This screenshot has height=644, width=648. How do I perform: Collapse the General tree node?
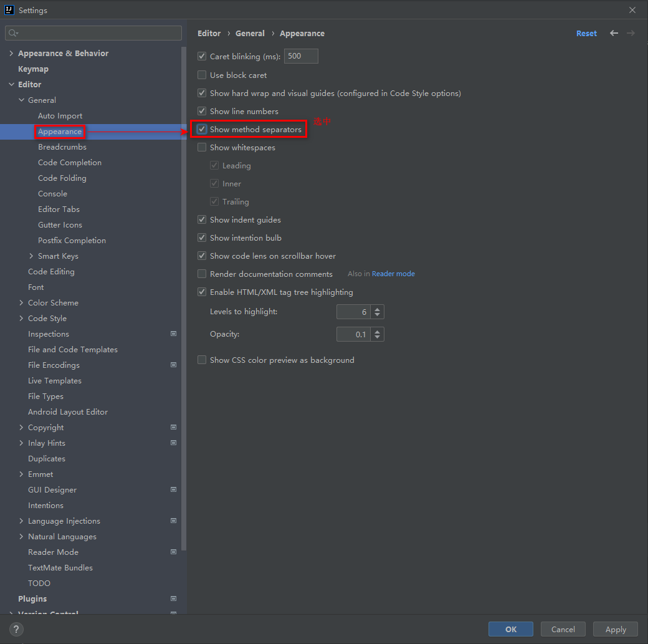[21, 100]
